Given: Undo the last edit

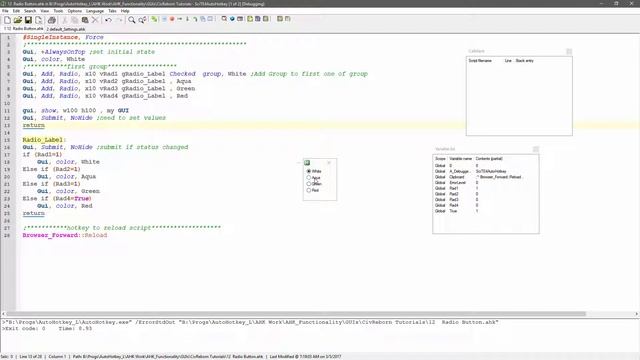Looking at the screenshot, I should tap(108, 20).
